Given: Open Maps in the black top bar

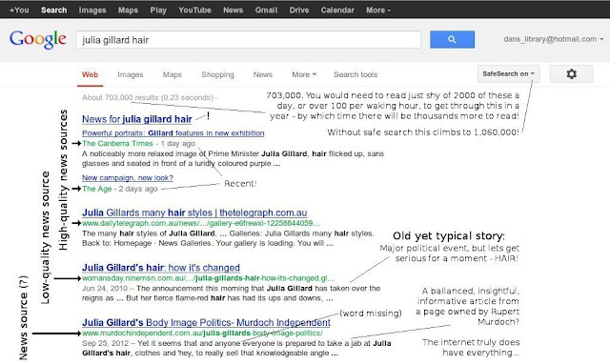Looking at the screenshot, I should 128,10.
